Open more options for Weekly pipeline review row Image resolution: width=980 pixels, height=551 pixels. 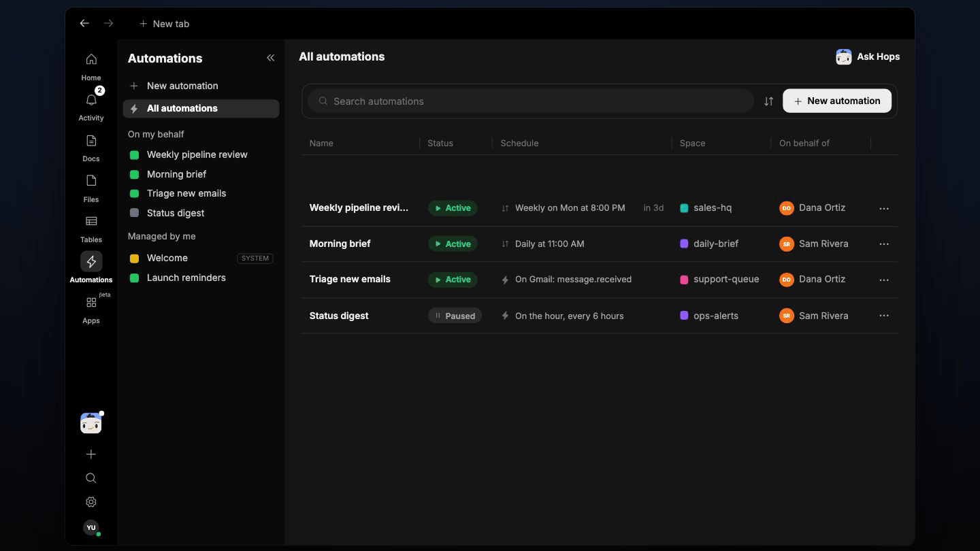(x=884, y=208)
